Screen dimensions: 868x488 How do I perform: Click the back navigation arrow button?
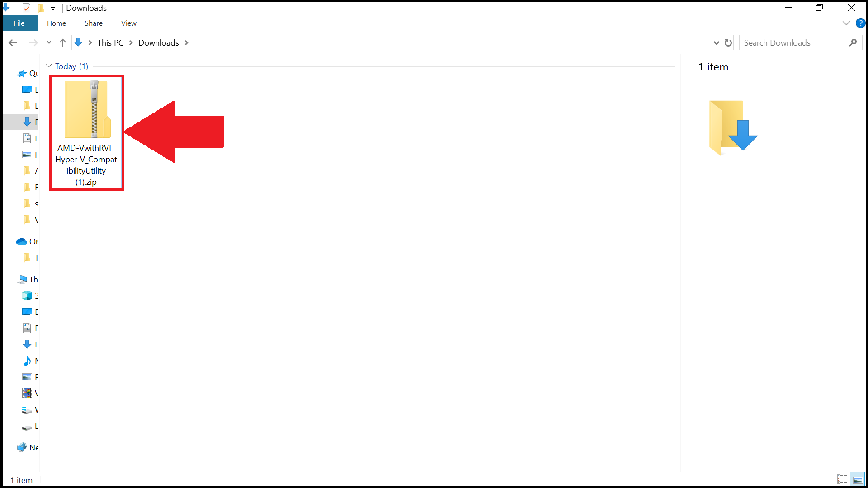coord(13,42)
